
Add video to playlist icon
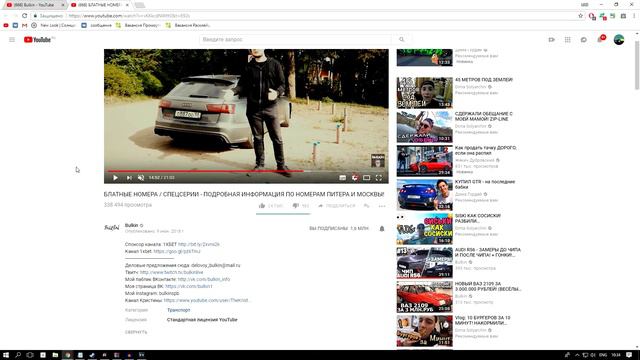pos(367,206)
